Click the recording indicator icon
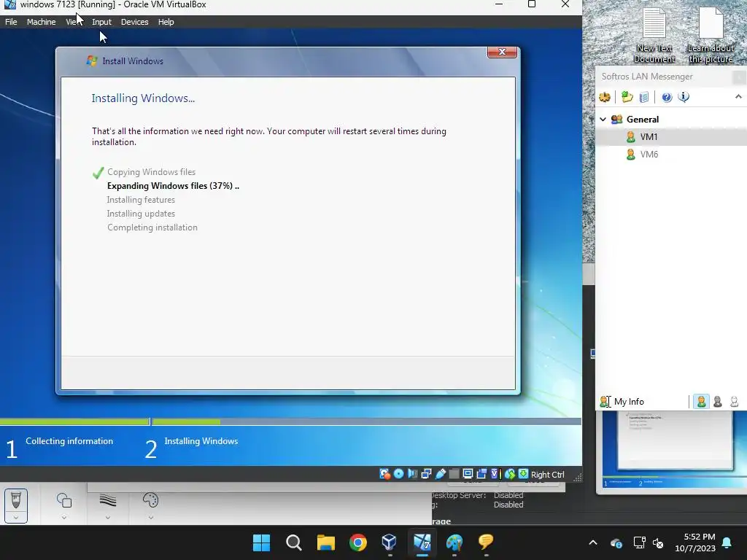The width and height of the screenshot is (747, 560). pos(481,474)
